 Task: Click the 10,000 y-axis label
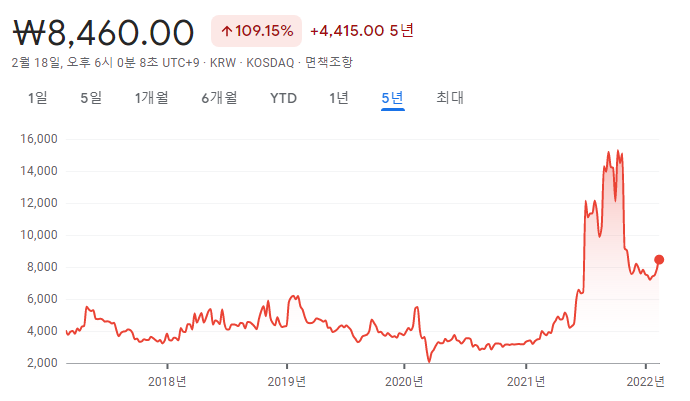[39, 235]
